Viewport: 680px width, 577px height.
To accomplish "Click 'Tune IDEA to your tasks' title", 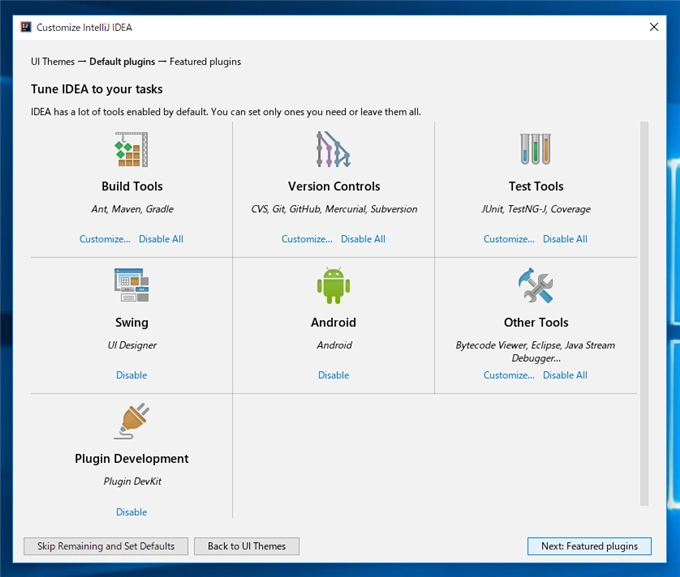I will (x=97, y=89).
